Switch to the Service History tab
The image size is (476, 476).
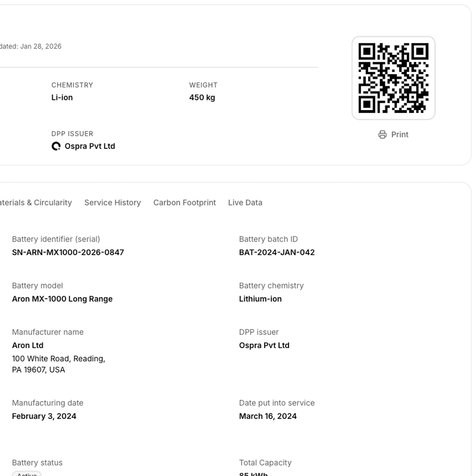tap(112, 202)
